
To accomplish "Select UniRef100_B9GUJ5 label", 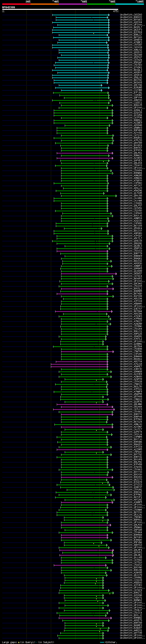I will click(x=131, y=105).
